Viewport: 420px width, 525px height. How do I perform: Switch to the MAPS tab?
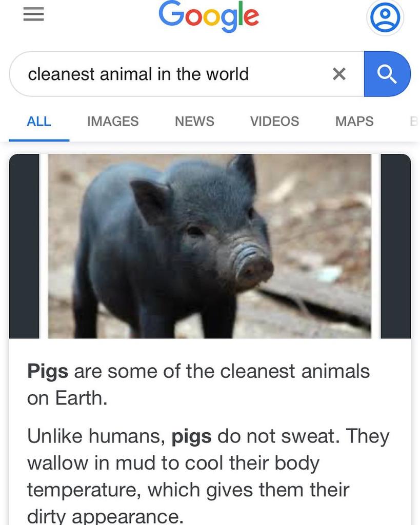tap(354, 121)
